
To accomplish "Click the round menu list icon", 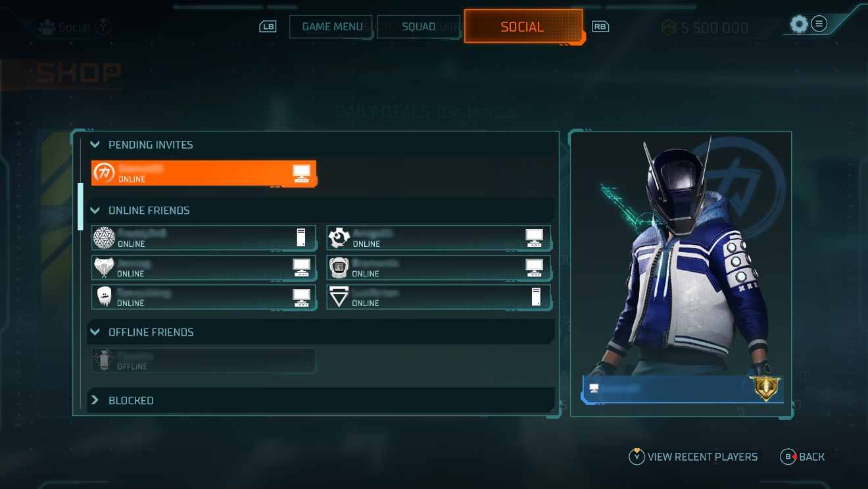I will [x=819, y=24].
